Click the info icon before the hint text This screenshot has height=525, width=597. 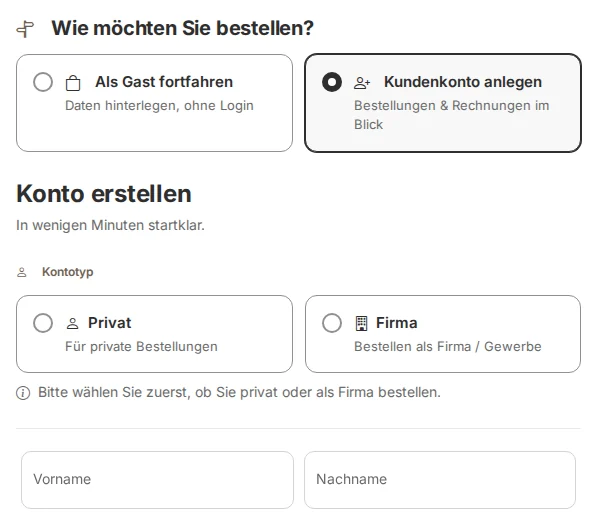point(23,393)
